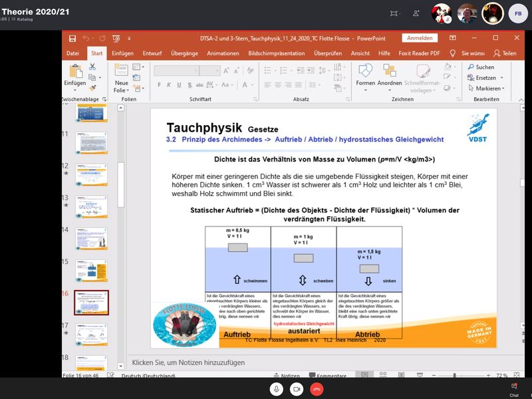Select slide 15 thumbnail

(92, 271)
